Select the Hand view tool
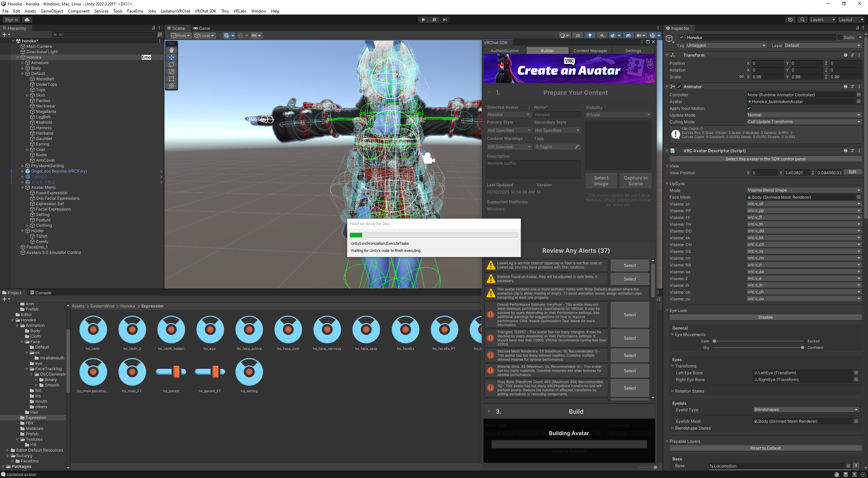The width and height of the screenshot is (868, 478). tap(172, 50)
